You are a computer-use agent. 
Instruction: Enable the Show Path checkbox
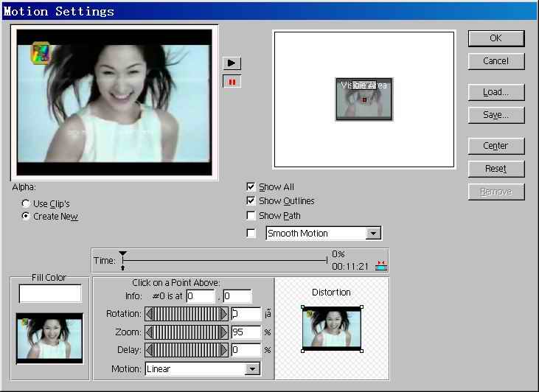251,216
